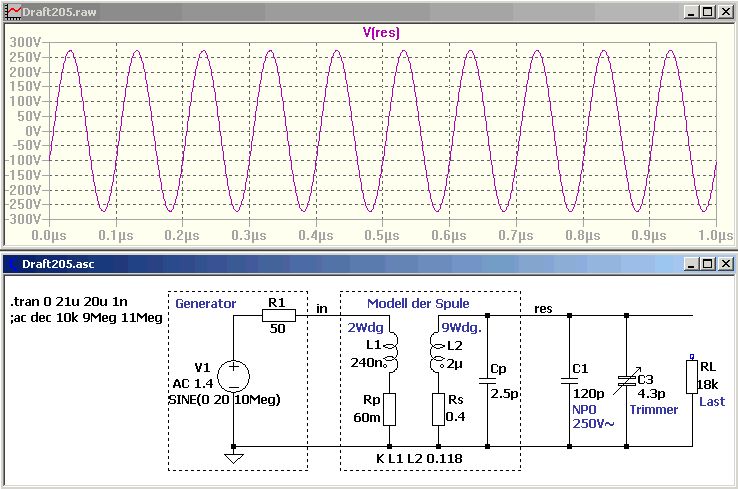Click the 2.5p value of Cp
The width and height of the screenshot is (738, 489).
click(x=504, y=393)
